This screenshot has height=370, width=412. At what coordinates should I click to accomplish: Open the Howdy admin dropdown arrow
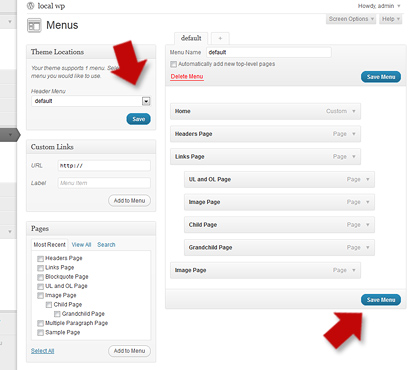(x=399, y=6)
